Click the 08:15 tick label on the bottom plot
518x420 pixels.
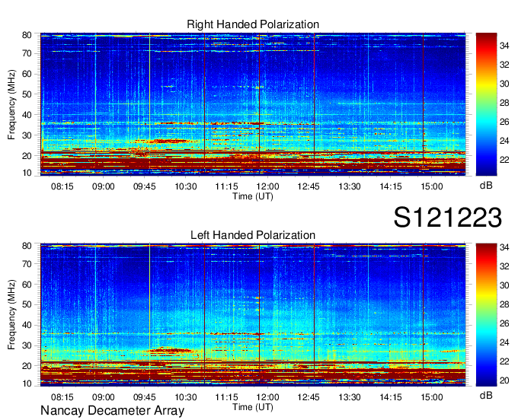click(62, 397)
